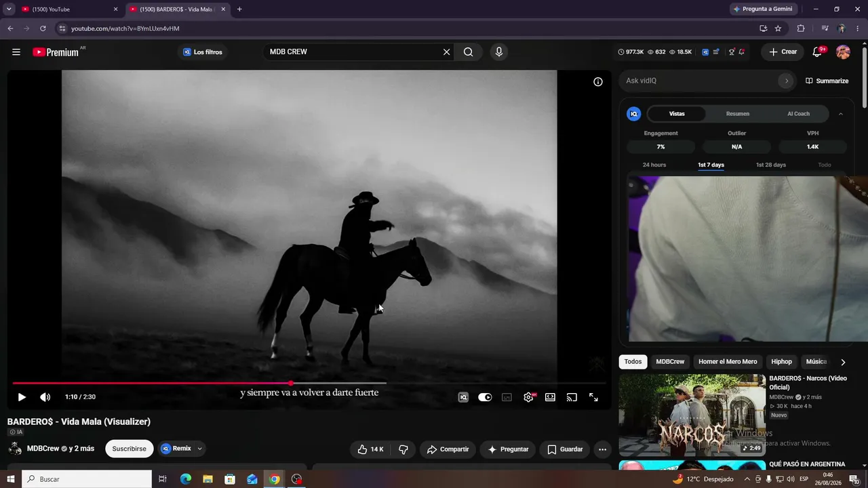Screen dimensions: 868x488
Task: Open the YouTube guide hamburger menu
Action: coord(16,52)
